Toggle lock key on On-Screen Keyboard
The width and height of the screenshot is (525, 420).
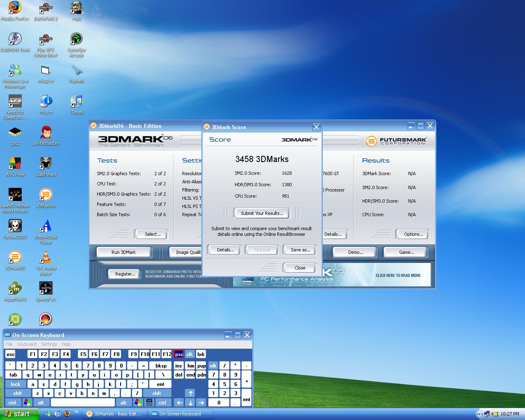pyautogui.click(x=16, y=384)
